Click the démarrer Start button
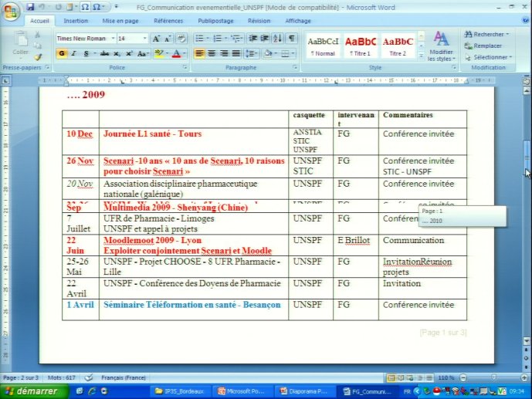The width and height of the screenshot is (532, 399). click(33, 391)
